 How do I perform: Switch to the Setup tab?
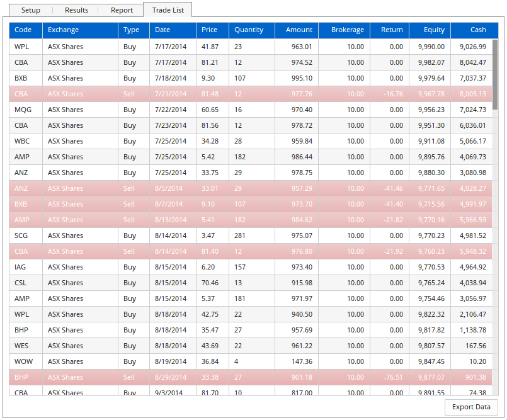(x=31, y=10)
